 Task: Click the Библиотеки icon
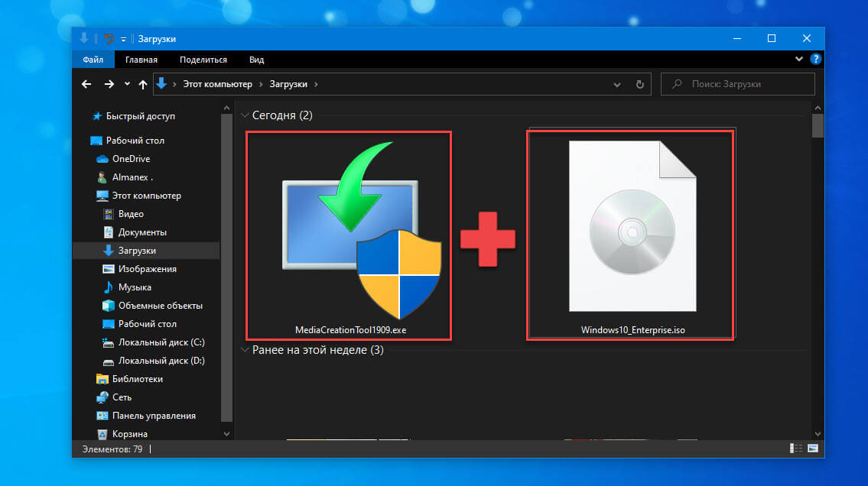pos(102,379)
